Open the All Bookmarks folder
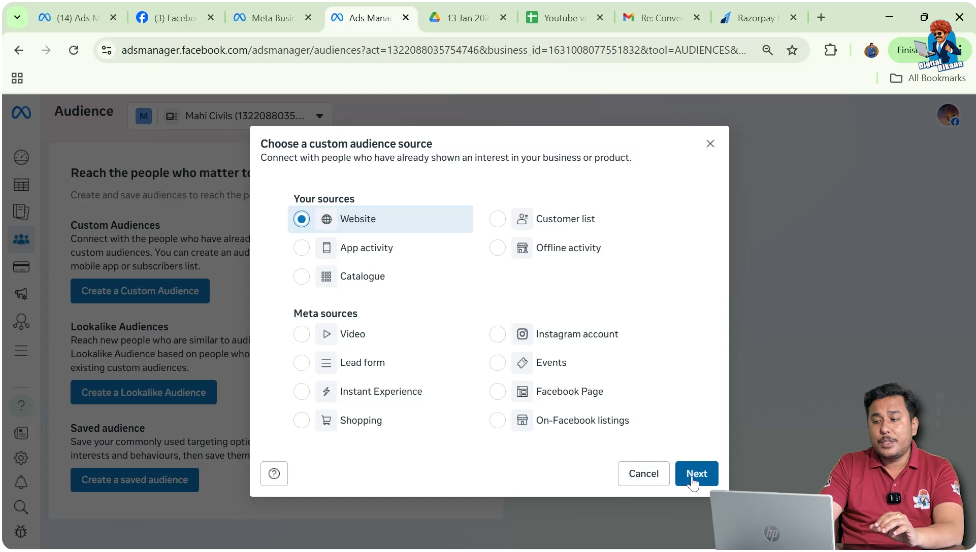976x552 pixels. point(928,78)
